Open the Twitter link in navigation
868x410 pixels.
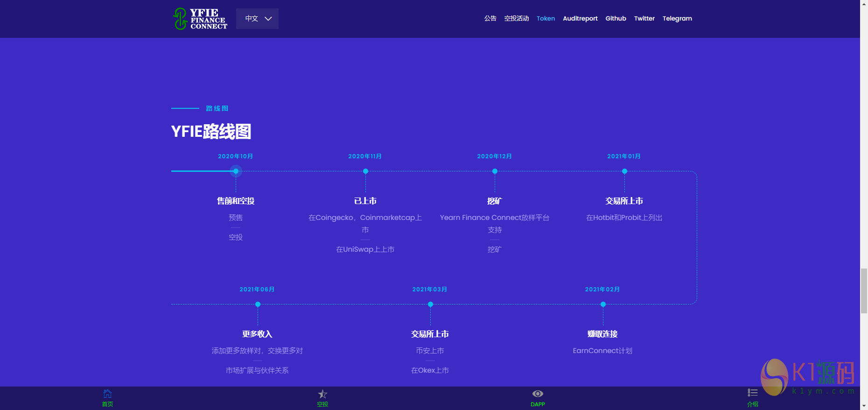point(644,19)
